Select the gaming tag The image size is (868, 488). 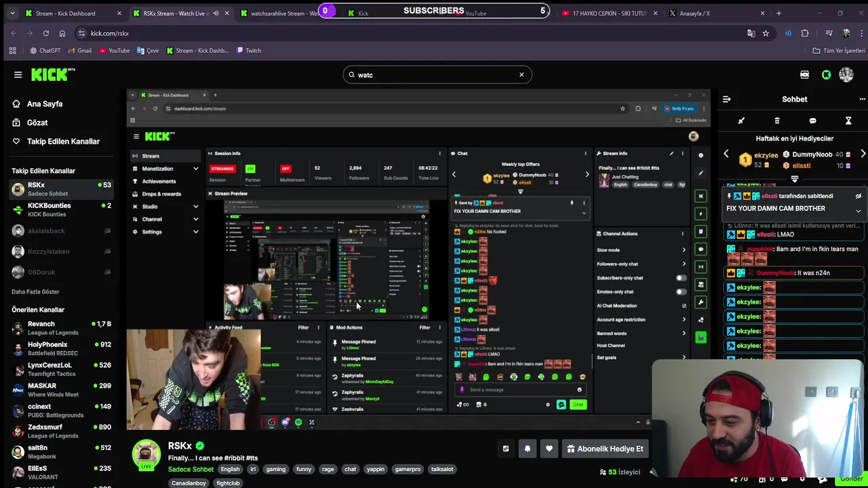[275, 469]
